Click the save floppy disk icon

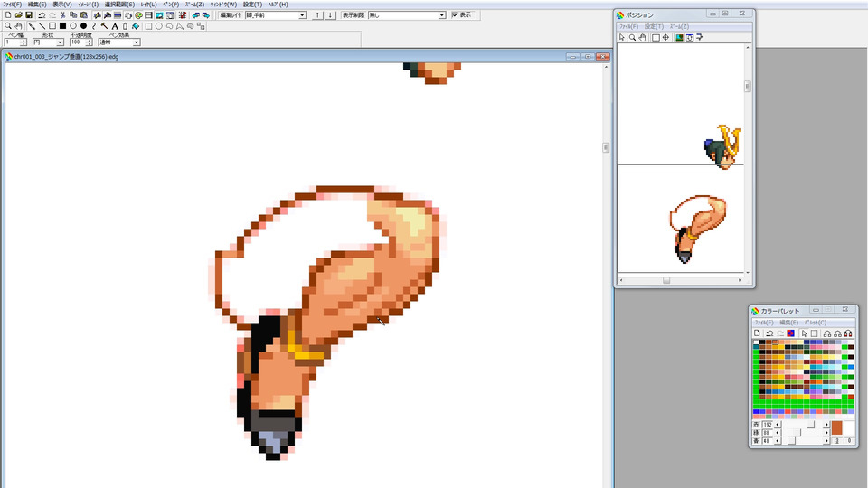coord(29,15)
